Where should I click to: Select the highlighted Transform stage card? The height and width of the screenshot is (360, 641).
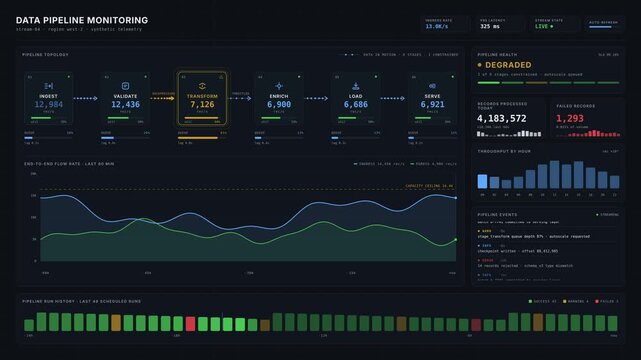click(202, 98)
